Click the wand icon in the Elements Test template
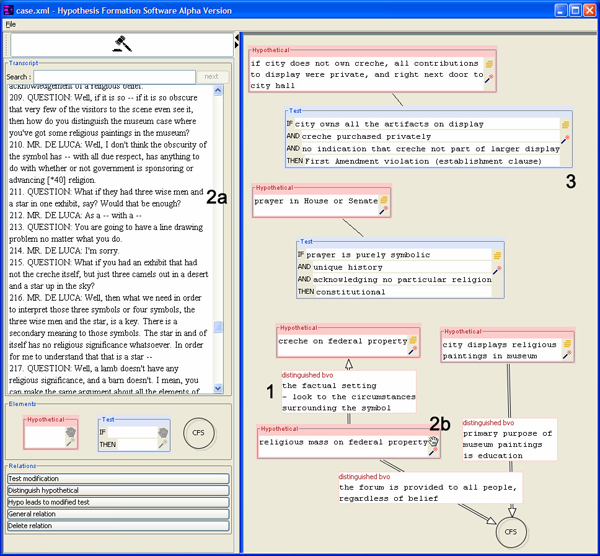Image resolution: width=600 pixels, height=556 pixels. tap(163, 443)
